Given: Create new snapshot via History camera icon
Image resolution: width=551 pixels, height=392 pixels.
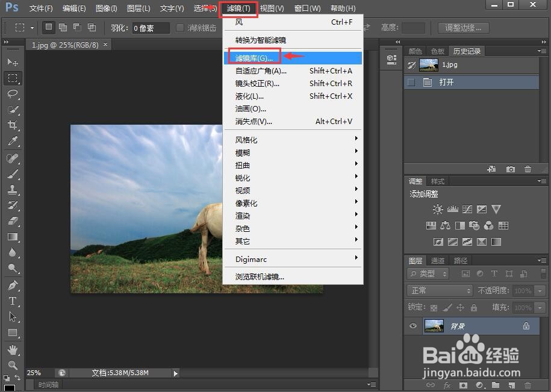Looking at the screenshot, I should (511, 170).
